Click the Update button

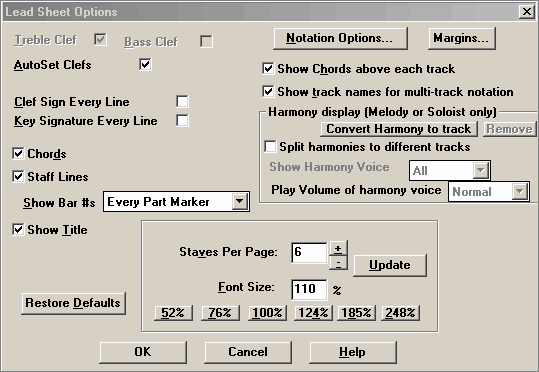tap(390, 265)
